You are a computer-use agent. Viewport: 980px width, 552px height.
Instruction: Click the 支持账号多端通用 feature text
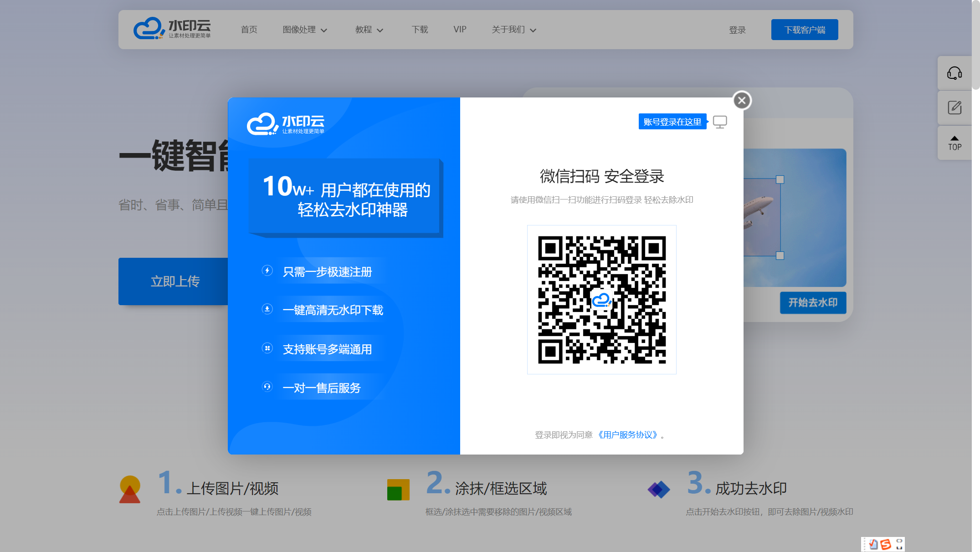pyautogui.click(x=328, y=349)
